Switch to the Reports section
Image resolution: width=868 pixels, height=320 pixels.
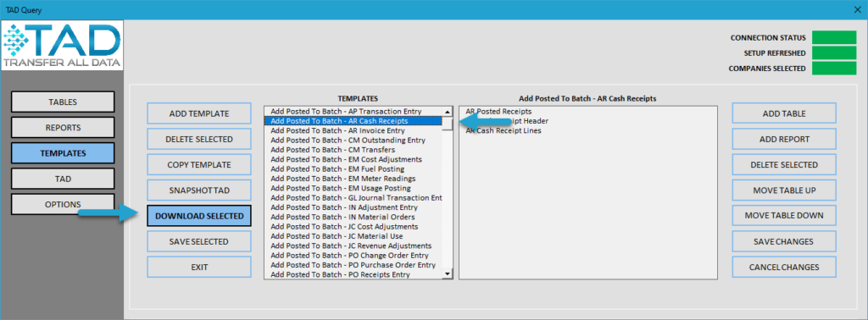pos(63,128)
